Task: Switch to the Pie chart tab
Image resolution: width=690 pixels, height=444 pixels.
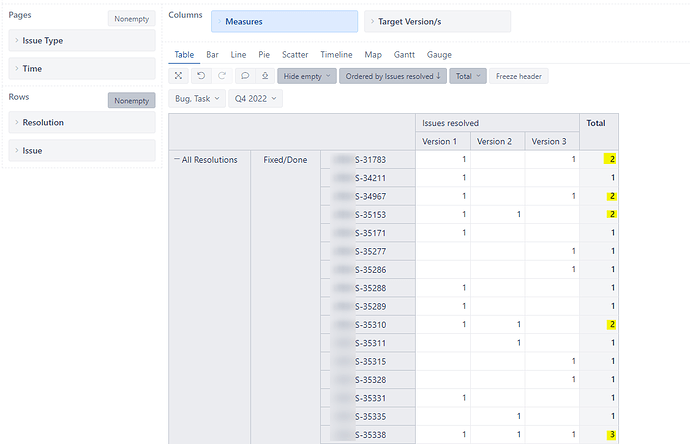Action: 264,55
